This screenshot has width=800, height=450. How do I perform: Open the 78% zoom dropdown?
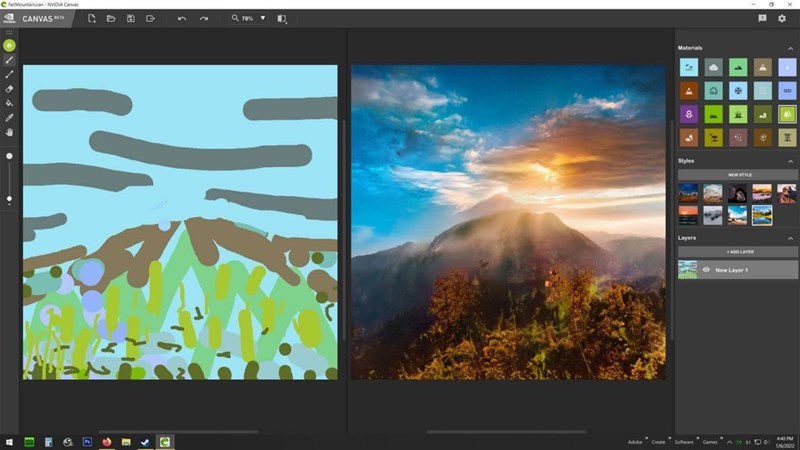263,18
